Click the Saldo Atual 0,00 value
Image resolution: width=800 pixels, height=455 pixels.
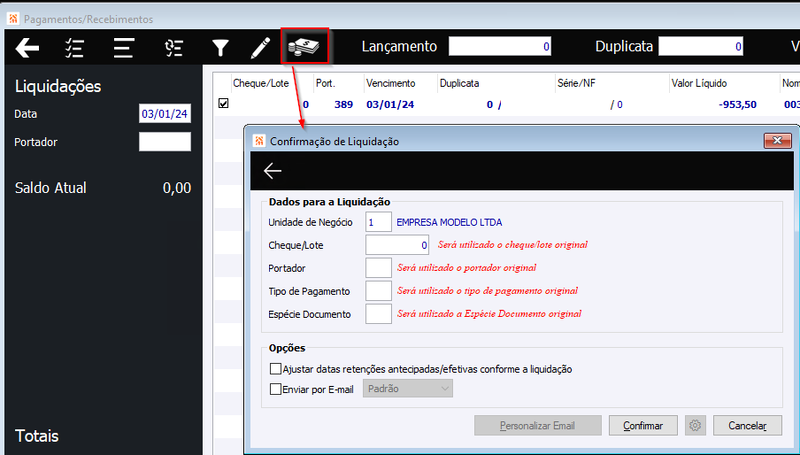[177, 188]
